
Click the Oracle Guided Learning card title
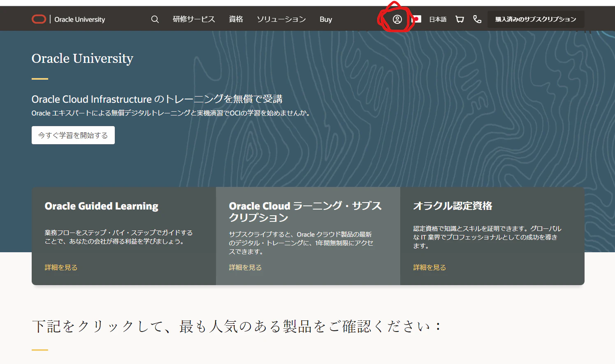pyautogui.click(x=102, y=206)
